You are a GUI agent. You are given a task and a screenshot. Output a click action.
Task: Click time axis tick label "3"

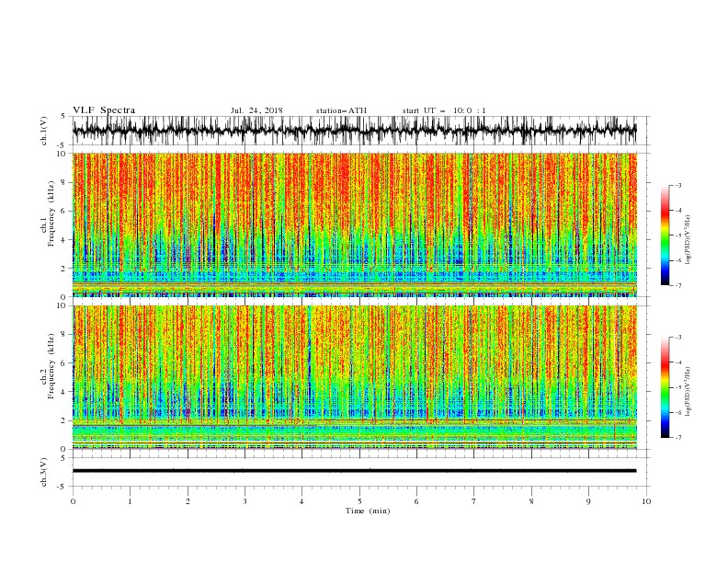coord(245,501)
